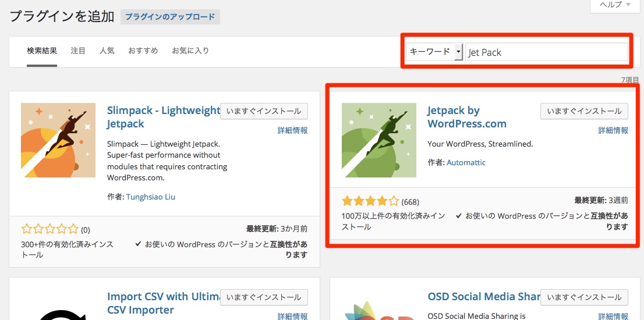Click the プラグインを追加 page heading
644x320 pixels.
[62, 16]
